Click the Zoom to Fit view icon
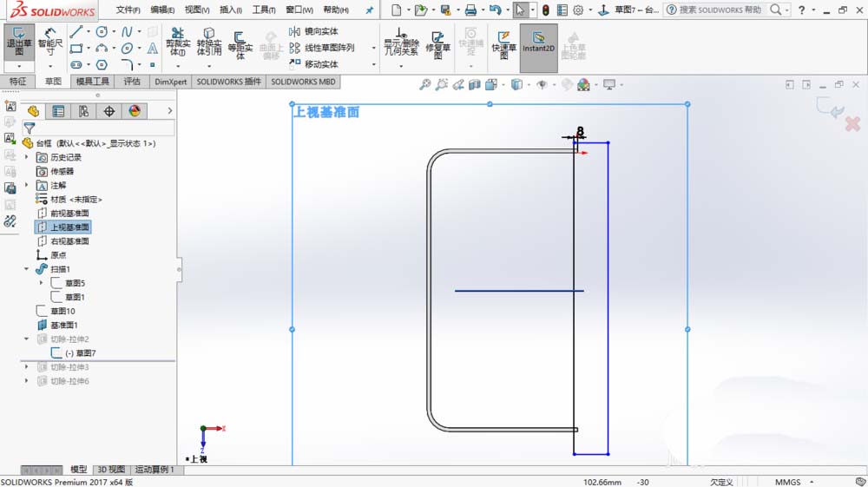 tap(424, 85)
